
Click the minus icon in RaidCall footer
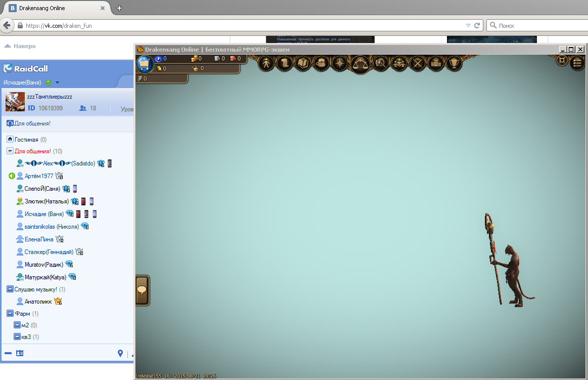click(x=8, y=353)
